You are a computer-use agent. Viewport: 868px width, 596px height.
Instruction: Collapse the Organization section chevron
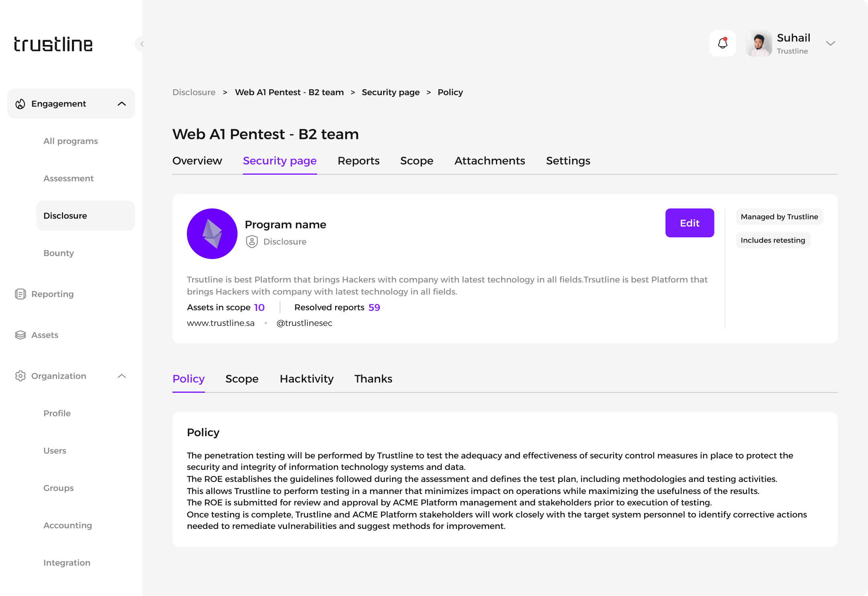click(x=122, y=376)
